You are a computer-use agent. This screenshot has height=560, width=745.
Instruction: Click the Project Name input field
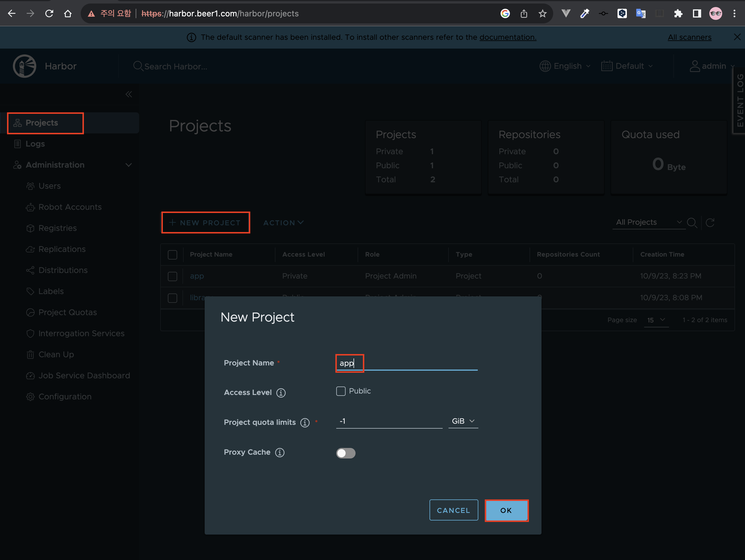(x=406, y=363)
